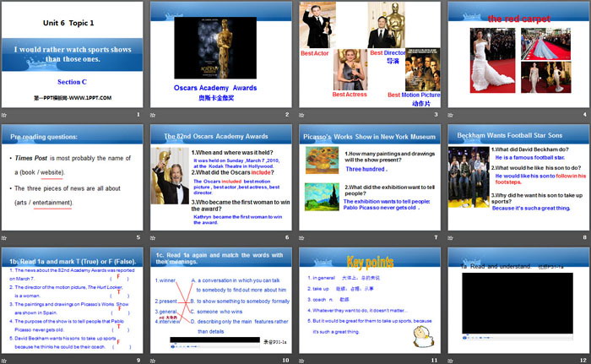
Task: Click the black video frame on slide 12
Action: [518, 303]
